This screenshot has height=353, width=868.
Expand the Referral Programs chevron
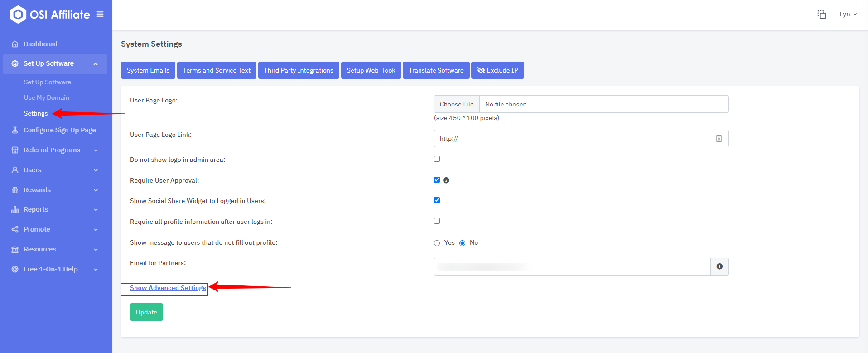[x=96, y=150]
